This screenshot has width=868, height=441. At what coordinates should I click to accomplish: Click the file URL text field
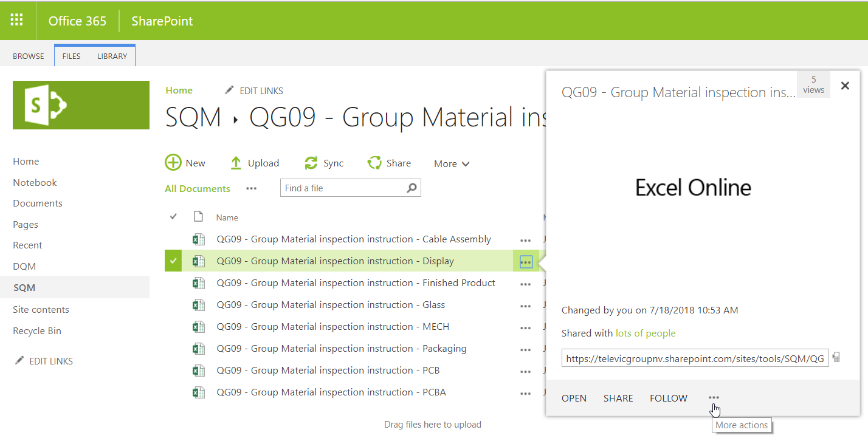(x=694, y=358)
